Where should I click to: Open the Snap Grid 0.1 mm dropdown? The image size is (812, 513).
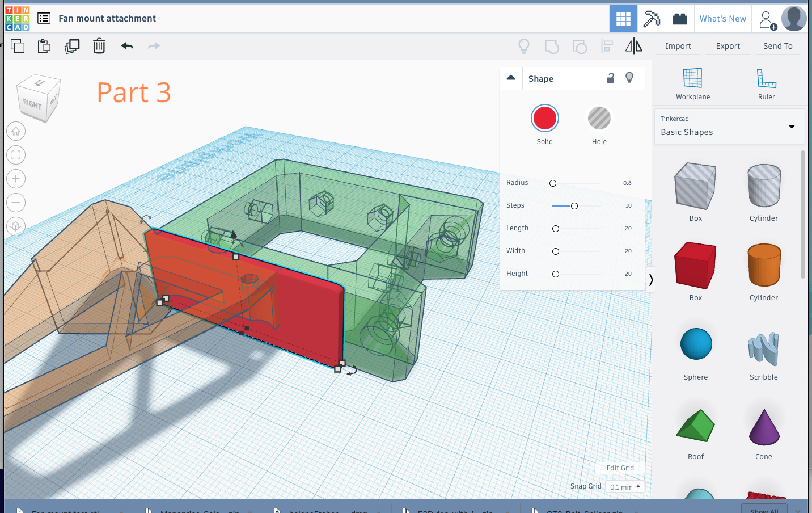(x=625, y=487)
